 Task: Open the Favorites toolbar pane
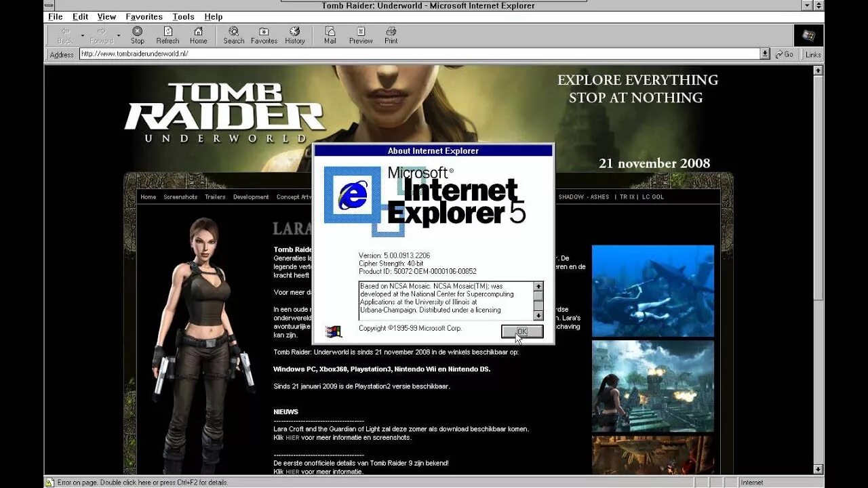coord(264,35)
